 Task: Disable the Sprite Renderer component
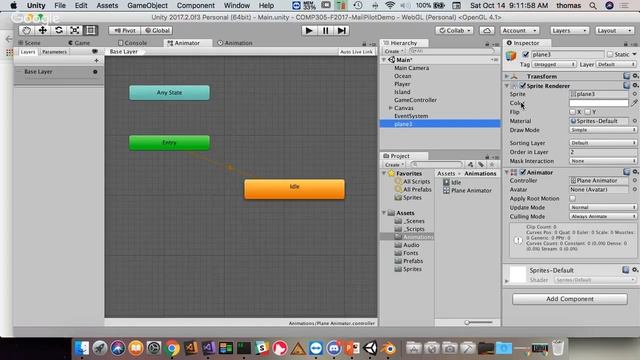[523, 86]
